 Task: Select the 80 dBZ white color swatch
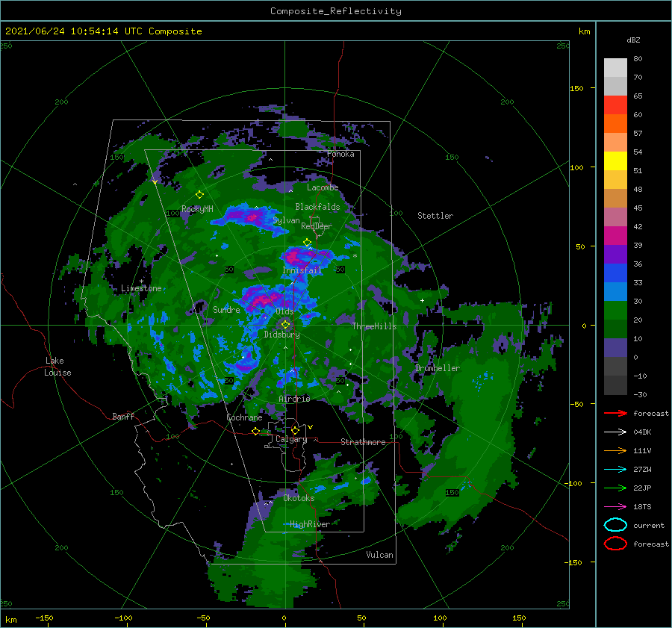tap(615, 68)
